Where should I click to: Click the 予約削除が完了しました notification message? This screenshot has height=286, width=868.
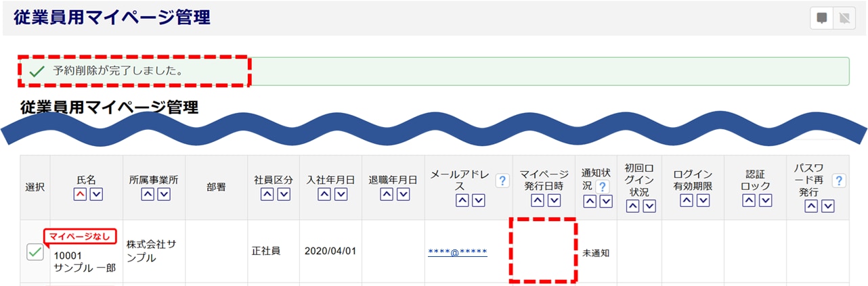click(118, 71)
